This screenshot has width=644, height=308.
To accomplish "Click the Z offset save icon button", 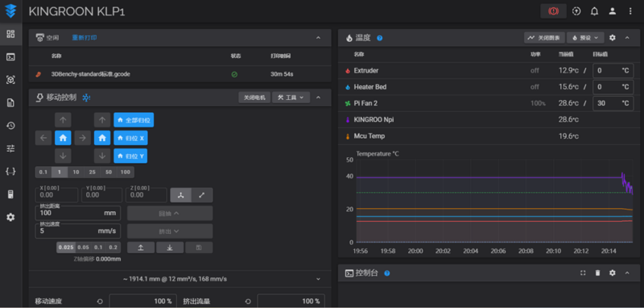I will 199,248.
